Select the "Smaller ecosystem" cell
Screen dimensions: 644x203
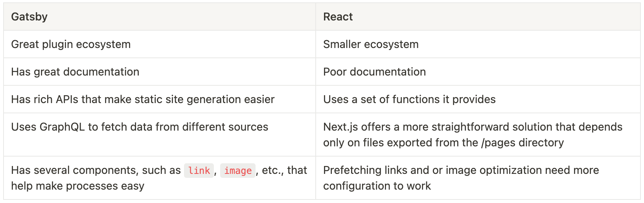478,44
